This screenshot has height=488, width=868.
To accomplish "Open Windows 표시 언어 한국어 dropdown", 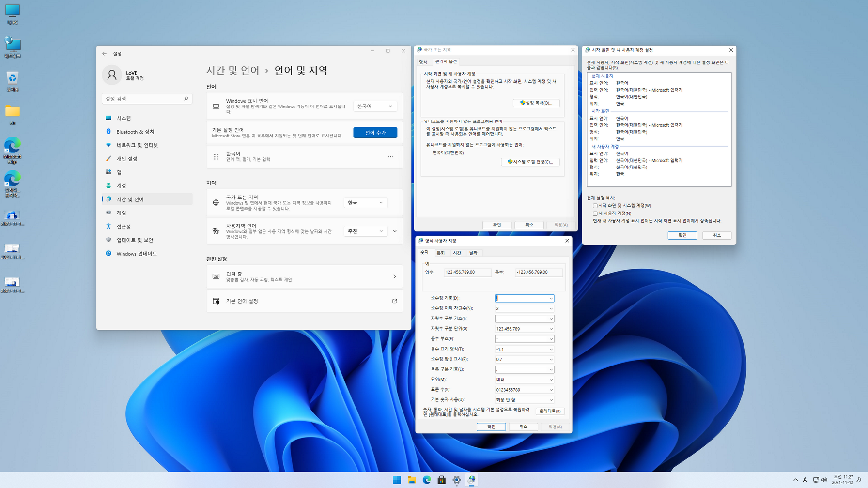I will point(375,106).
